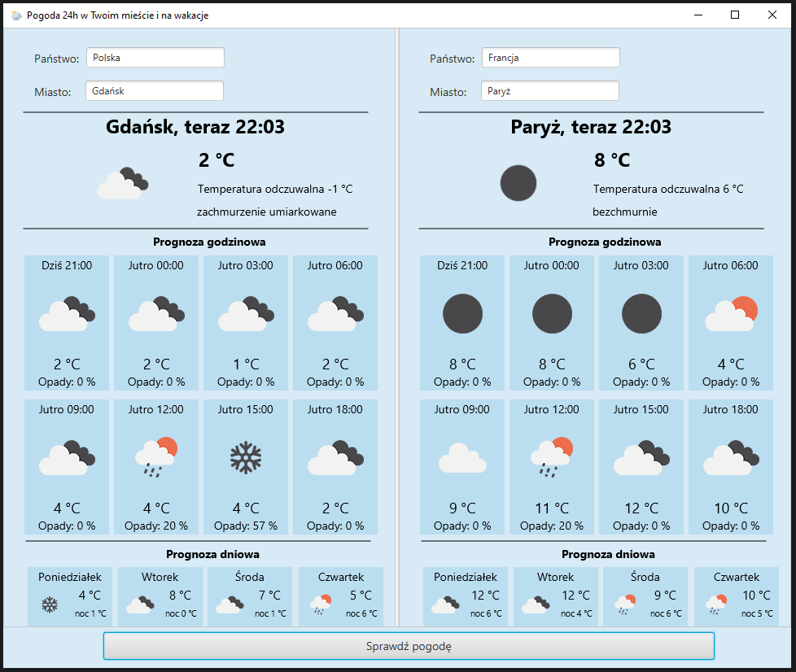796x672 pixels.
Task: Click the Państwo field containing Francja
Action: [x=550, y=58]
